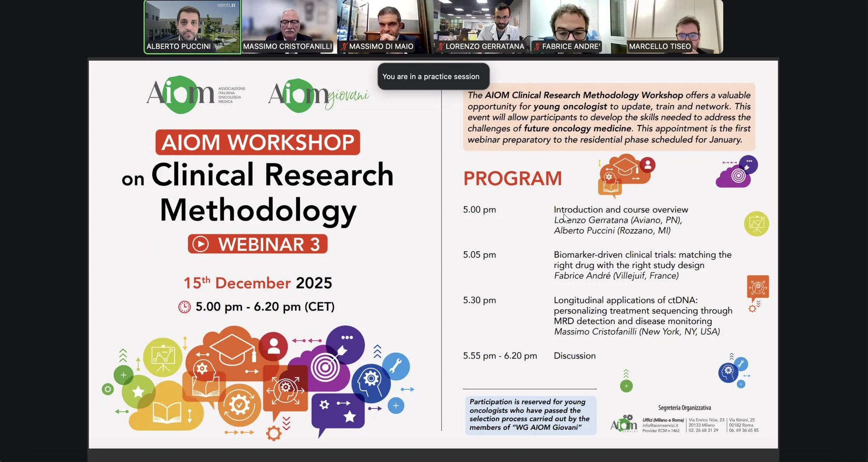
Task: Click the orange target speech-bubble icon on the right
Action: pos(758,288)
